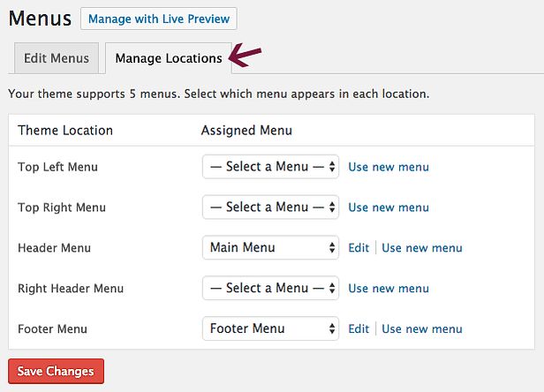Image resolution: width=544 pixels, height=392 pixels.
Task: Click Use new menu for Top Right Menu
Action: (x=389, y=207)
